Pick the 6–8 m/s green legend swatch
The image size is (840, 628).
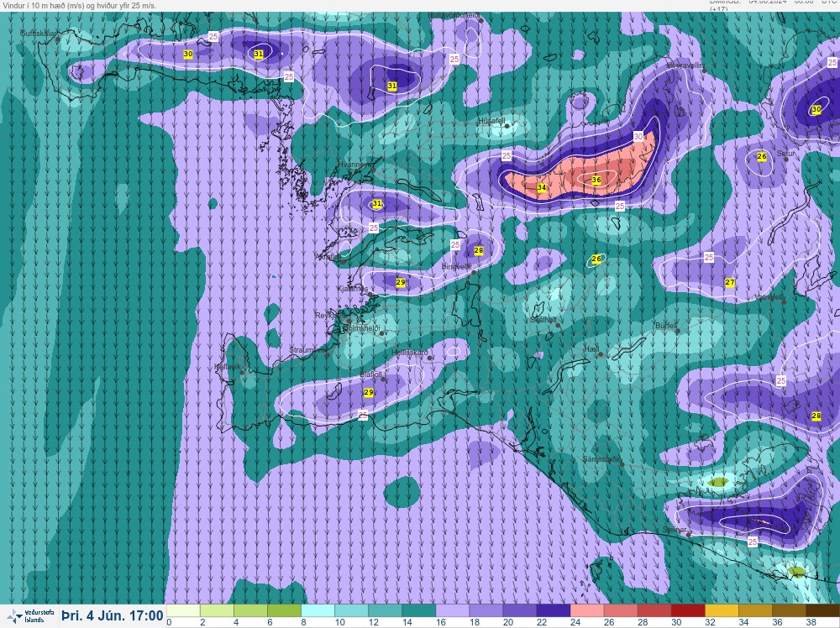click(x=285, y=611)
